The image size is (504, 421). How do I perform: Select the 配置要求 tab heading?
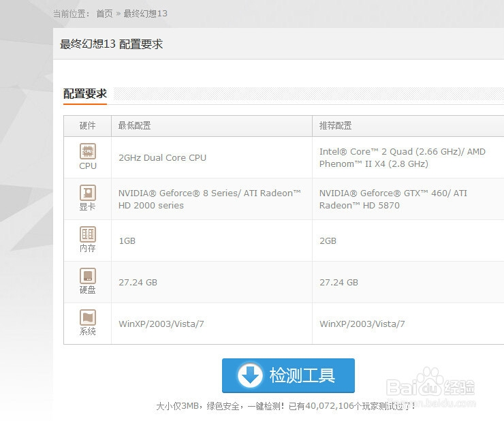(x=85, y=93)
